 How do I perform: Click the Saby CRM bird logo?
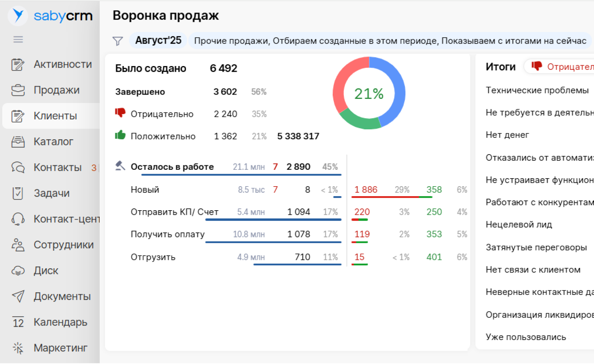coord(18,16)
